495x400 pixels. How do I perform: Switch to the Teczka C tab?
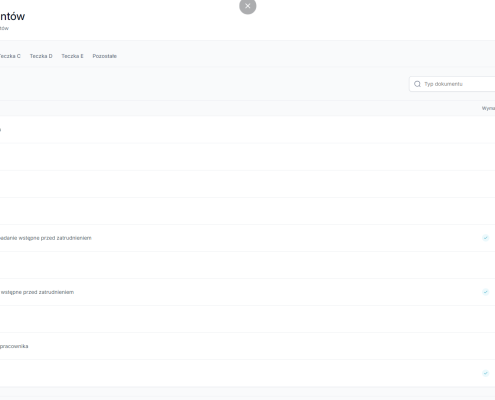[10, 56]
